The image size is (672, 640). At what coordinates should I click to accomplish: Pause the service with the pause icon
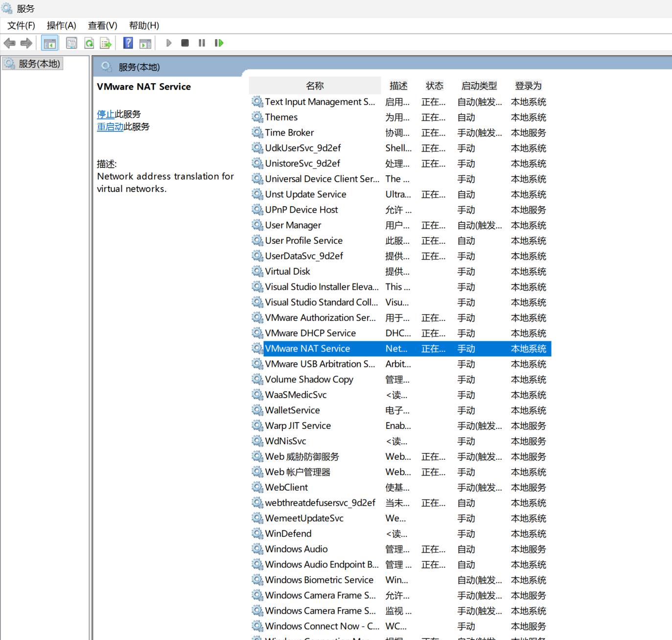pos(202,43)
